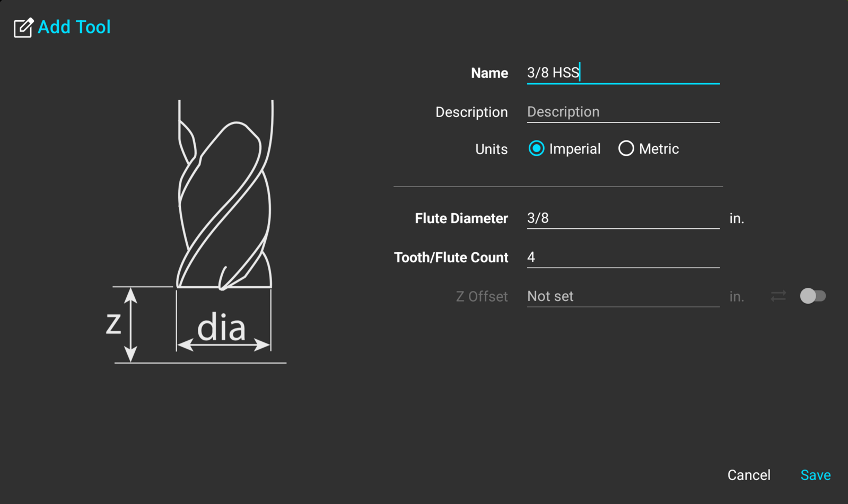Click the z height arrow in diagram
Image resolution: width=848 pixels, height=504 pixels.
[x=130, y=324]
